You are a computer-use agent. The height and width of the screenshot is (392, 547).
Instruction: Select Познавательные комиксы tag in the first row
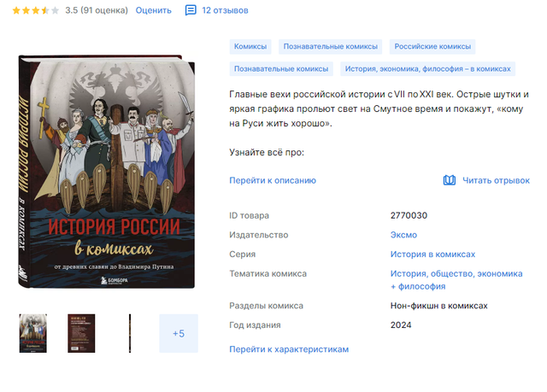pyautogui.click(x=331, y=46)
